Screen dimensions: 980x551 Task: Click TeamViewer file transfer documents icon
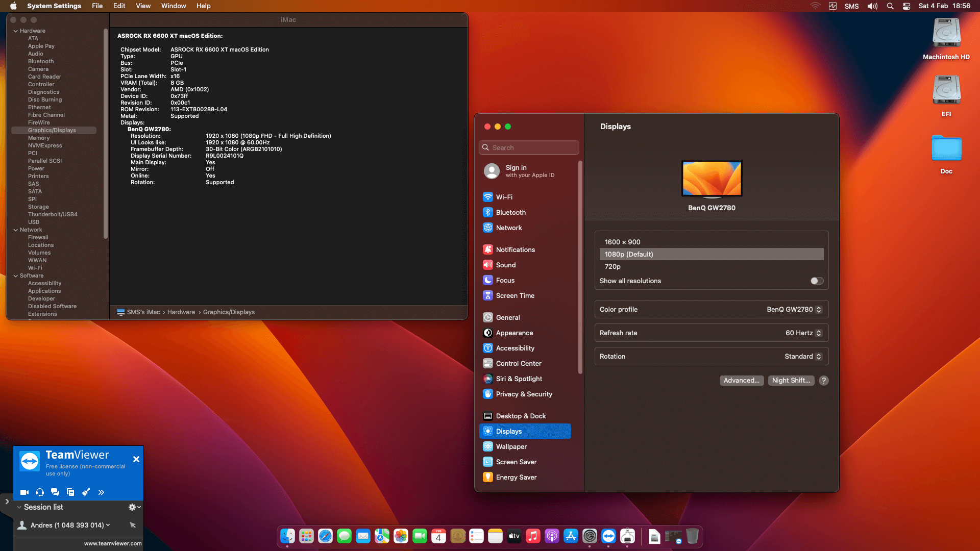click(x=70, y=492)
